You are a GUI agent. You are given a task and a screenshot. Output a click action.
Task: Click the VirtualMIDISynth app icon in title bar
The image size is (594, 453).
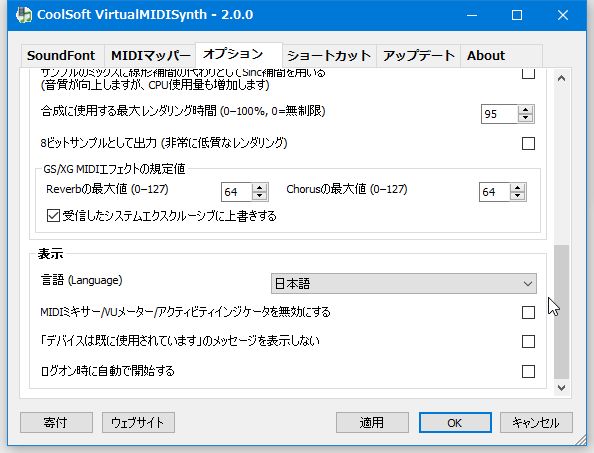(23, 15)
